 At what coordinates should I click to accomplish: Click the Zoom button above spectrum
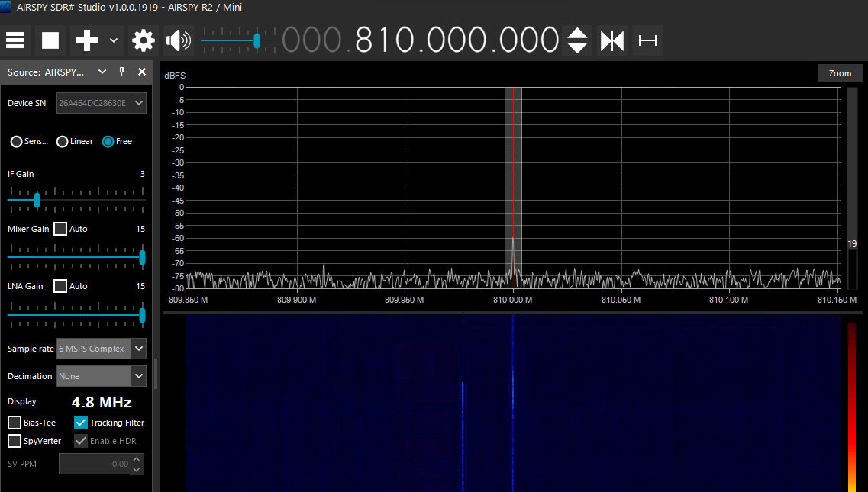[x=840, y=73]
